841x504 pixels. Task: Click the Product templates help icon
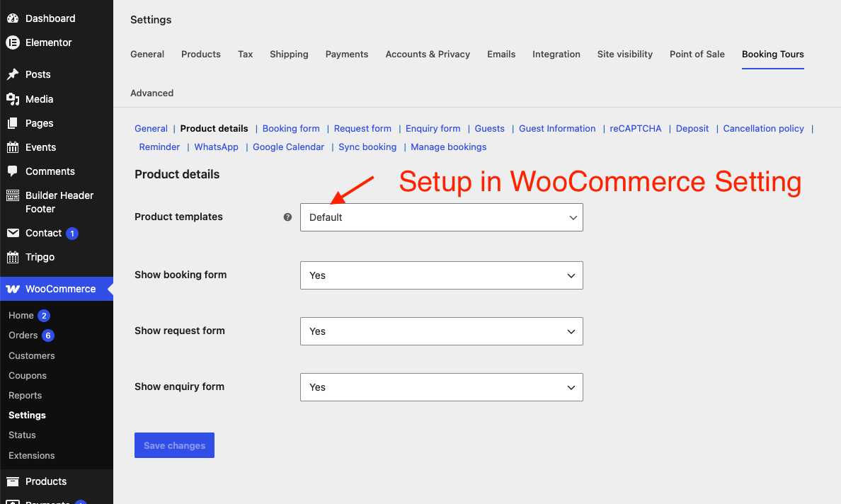(287, 217)
